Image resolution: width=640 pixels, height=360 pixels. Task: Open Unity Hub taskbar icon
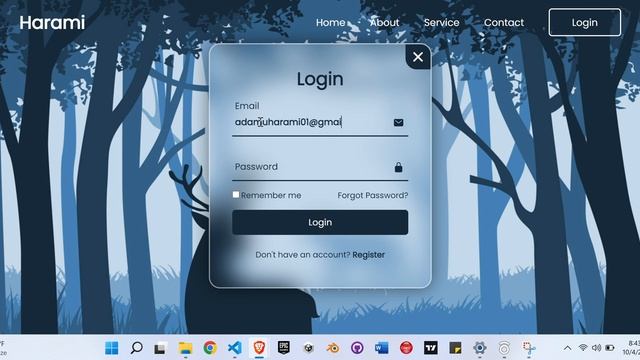(x=309, y=348)
